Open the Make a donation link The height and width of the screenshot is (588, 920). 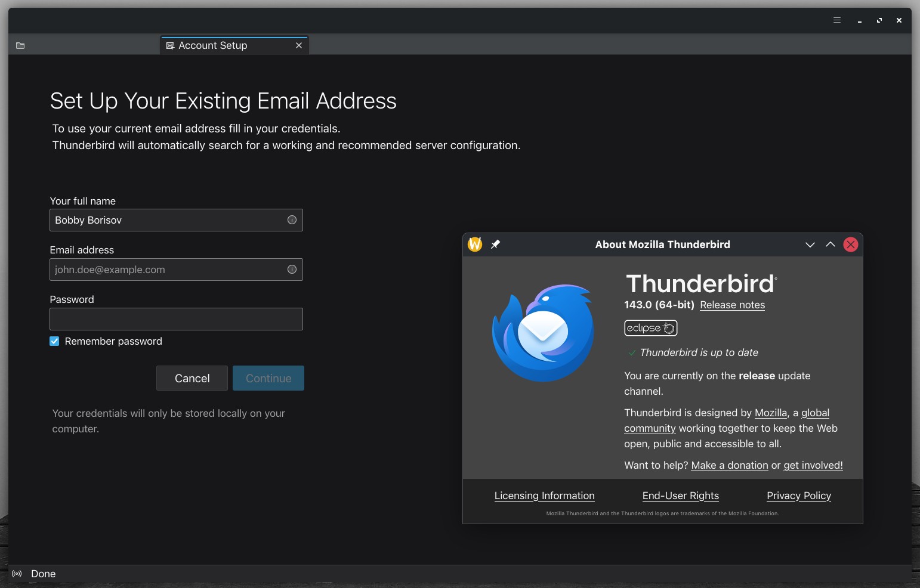(730, 465)
